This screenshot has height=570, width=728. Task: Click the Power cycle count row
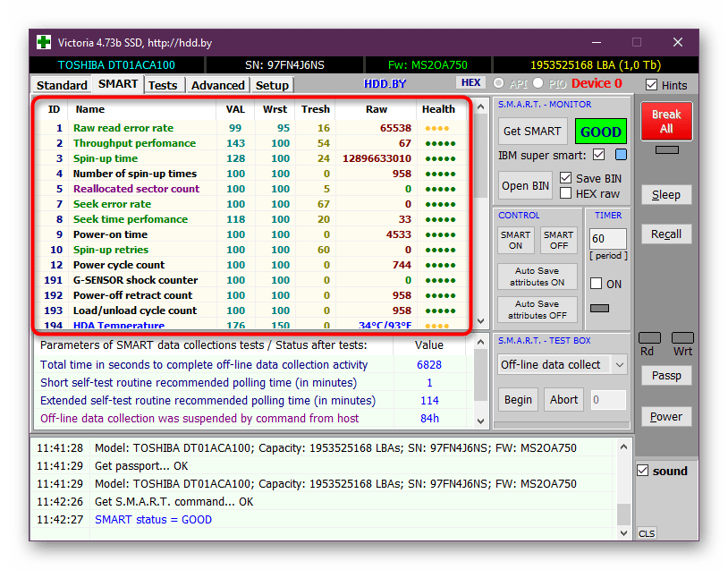tap(250, 265)
